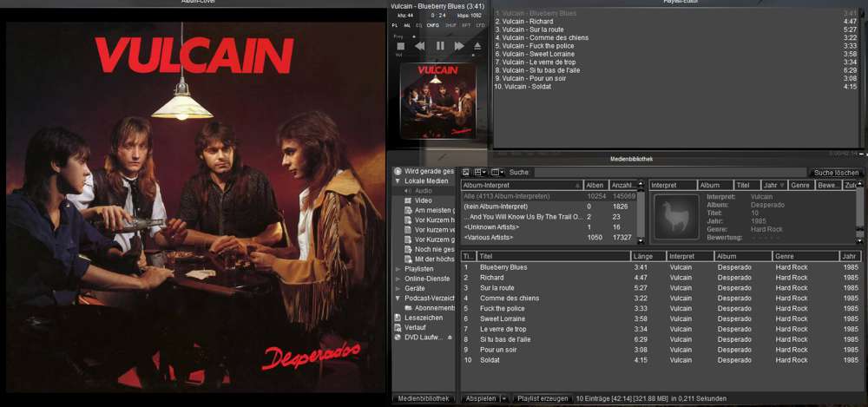
Task: Click the Suche löschen button
Action: pos(835,173)
